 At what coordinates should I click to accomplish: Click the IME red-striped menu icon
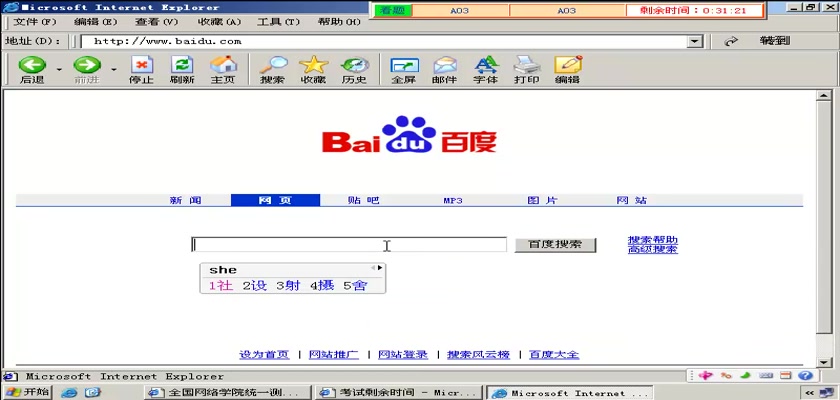click(786, 376)
